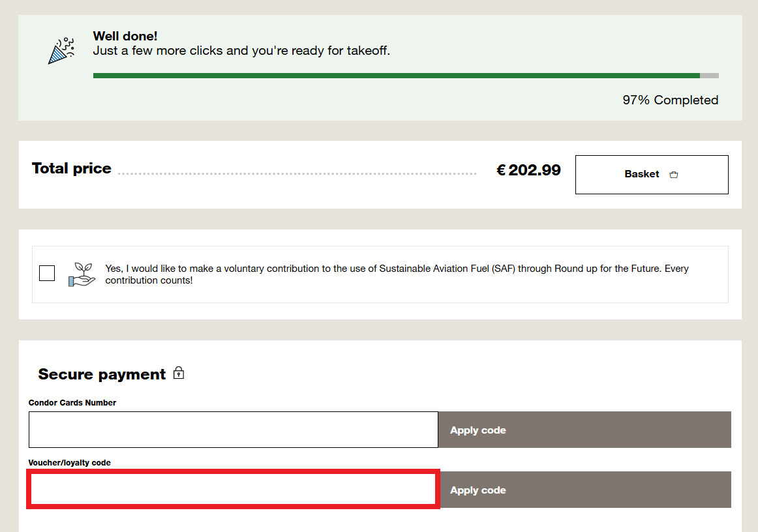758x532 pixels.
Task: Click the Secure payment heading
Action: point(102,374)
